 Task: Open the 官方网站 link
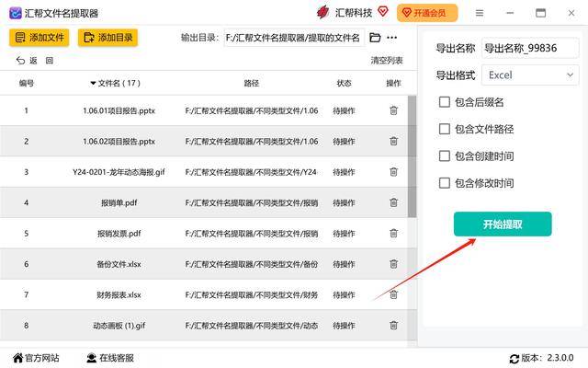(x=36, y=358)
